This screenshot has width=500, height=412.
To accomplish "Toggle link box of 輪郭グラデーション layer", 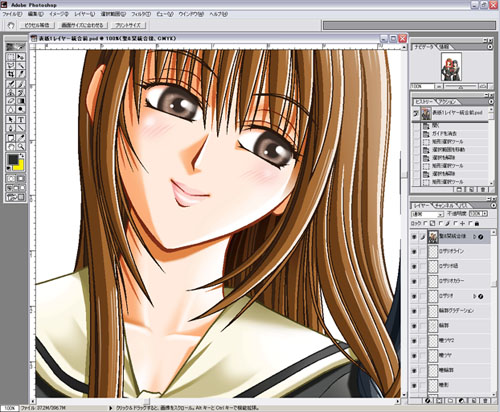I will pyautogui.click(x=423, y=311).
